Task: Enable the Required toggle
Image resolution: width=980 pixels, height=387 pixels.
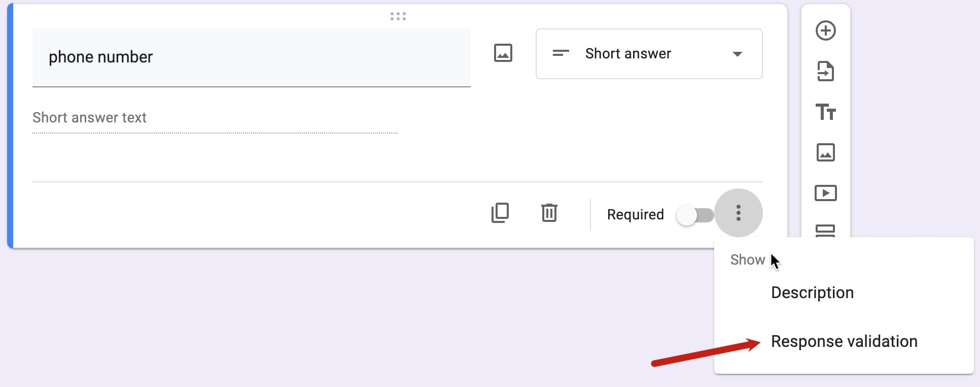Action: point(696,215)
